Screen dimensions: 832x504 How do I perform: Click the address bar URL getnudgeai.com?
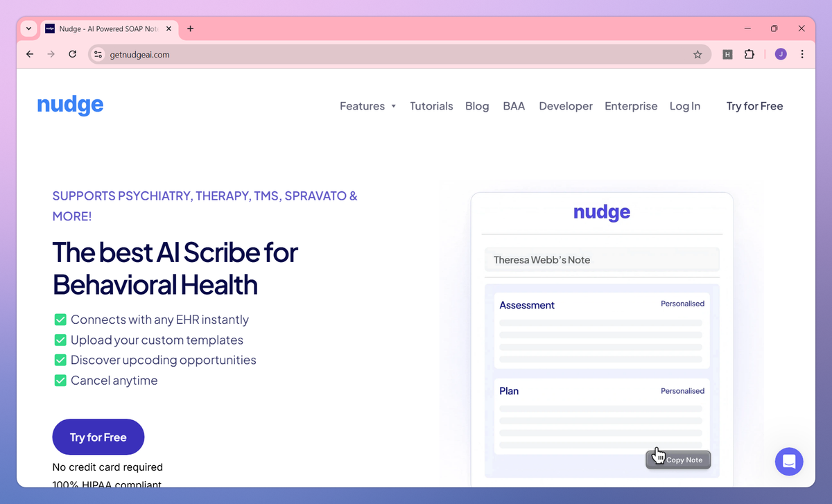coord(140,54)
